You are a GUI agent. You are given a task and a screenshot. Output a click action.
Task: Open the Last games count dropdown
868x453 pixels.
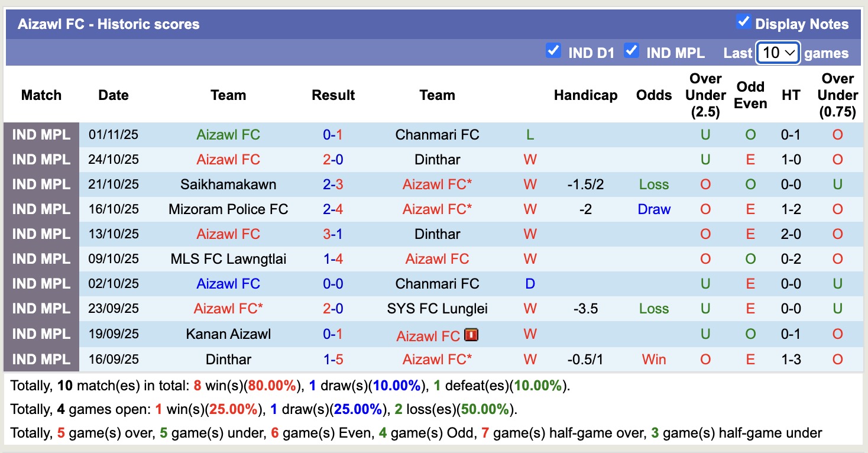click(x=778, y=53)
